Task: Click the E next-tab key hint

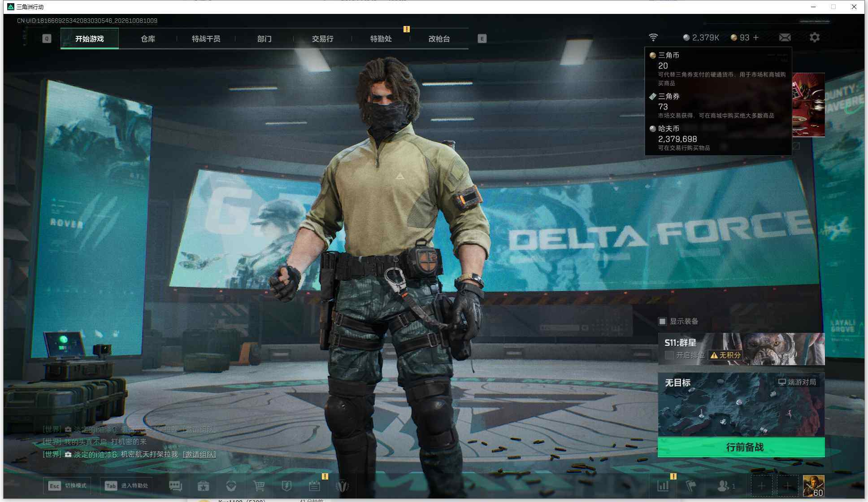Action: click(482, 39)
